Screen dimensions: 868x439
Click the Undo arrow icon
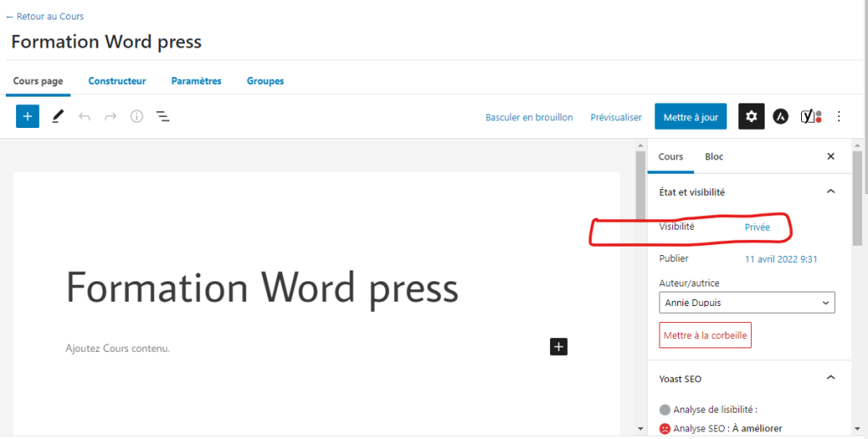point(84,117)
